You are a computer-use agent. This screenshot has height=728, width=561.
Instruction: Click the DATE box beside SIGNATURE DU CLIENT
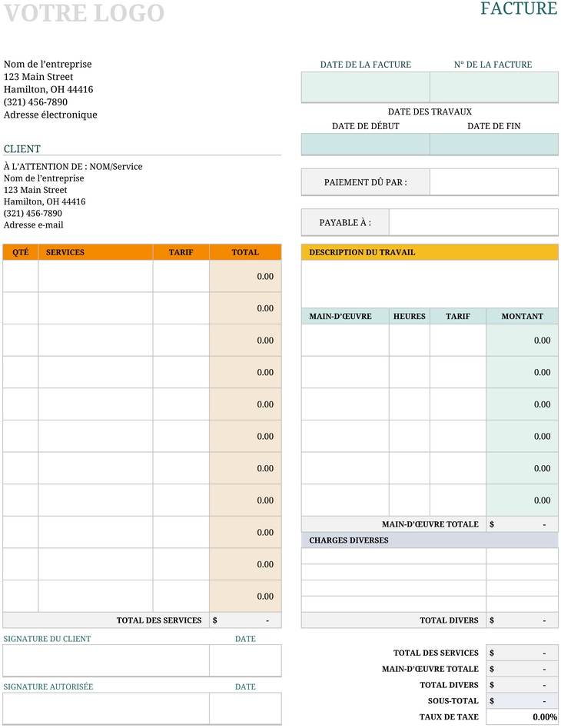[245, 660]
